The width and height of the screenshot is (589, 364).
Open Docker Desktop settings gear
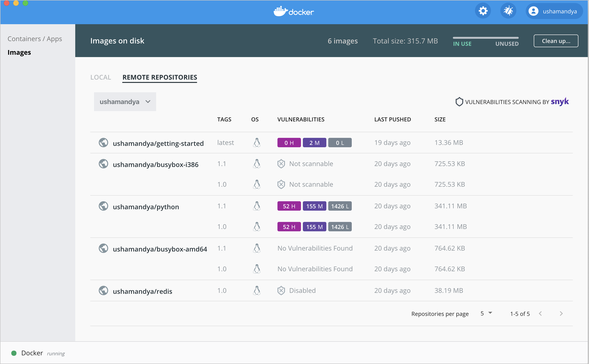tap(483, 11)
